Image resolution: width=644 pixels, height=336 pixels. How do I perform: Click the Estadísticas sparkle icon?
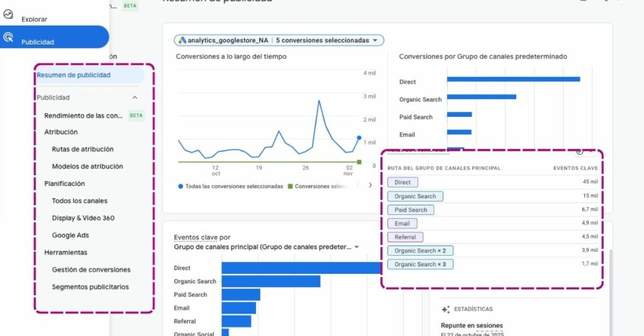tap(446, 309)
